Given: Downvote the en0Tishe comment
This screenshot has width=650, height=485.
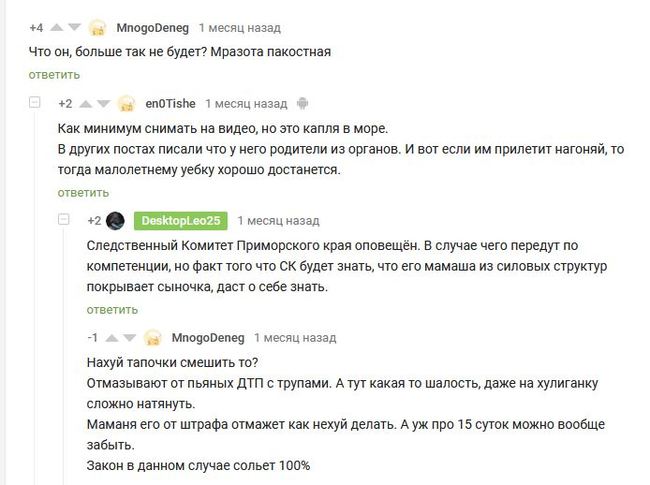Looking at the screenshot, I should (x=103, y=103).
